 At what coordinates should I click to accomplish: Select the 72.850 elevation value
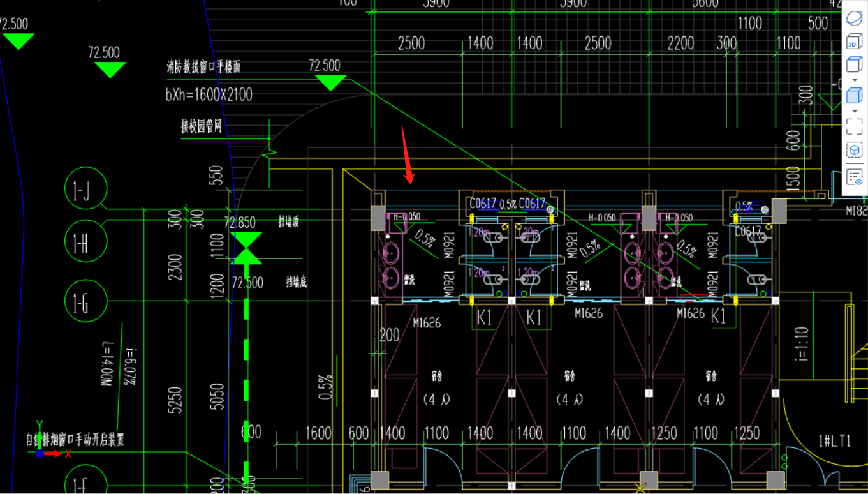click(240, 223)
